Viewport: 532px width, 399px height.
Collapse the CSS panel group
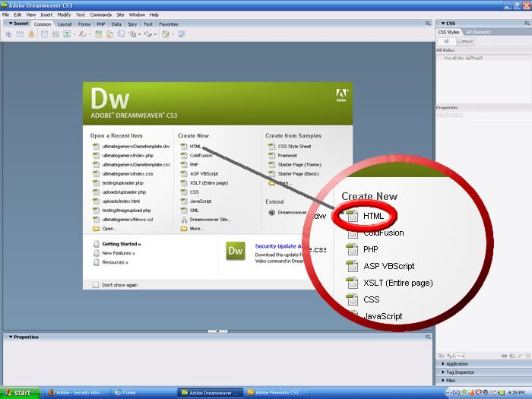tap(443, 24)
